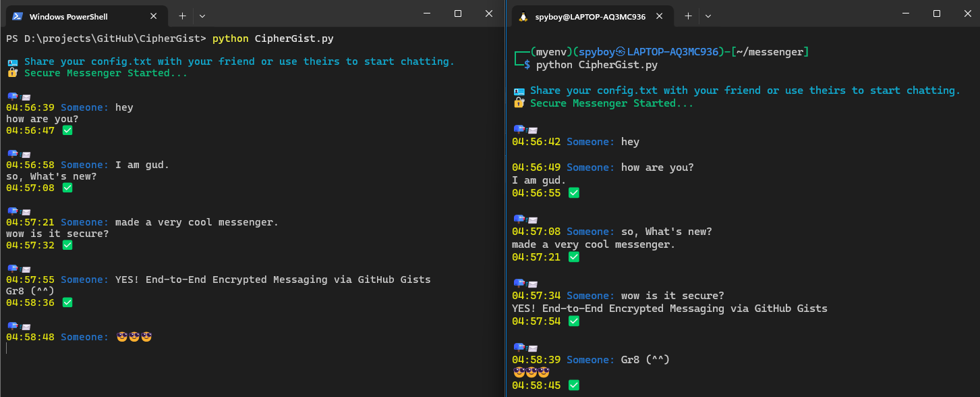Click 'python CipherGist.py' command in PowerShell
Screen dimensions: 980x397
pyautogui.click(x=272, y=38)
